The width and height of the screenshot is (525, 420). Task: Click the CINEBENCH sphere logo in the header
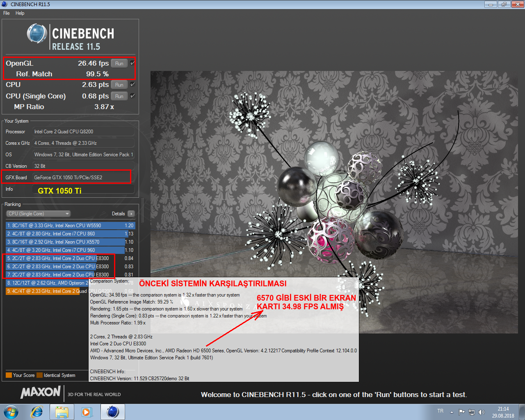[x=37, y=34]
